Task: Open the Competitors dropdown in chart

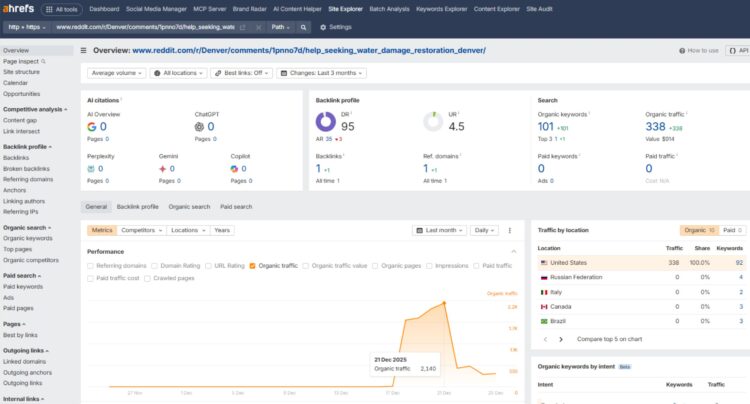Action: 142,230
